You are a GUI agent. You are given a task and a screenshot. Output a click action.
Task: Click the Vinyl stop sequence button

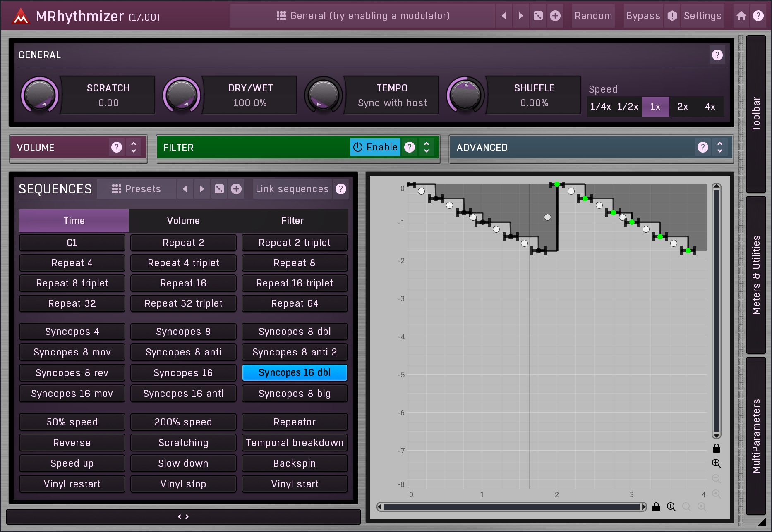point(183,484)
